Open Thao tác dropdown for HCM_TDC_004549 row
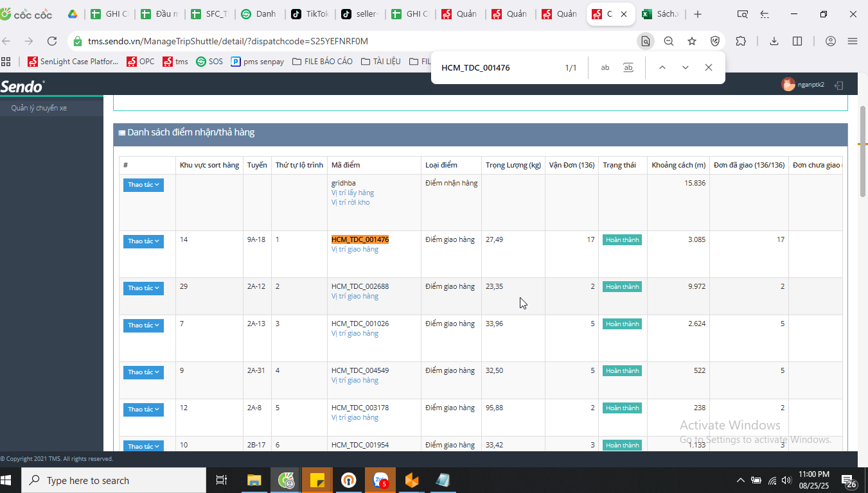The height and width of the screenshot is (493, 868). click(143, 372)
